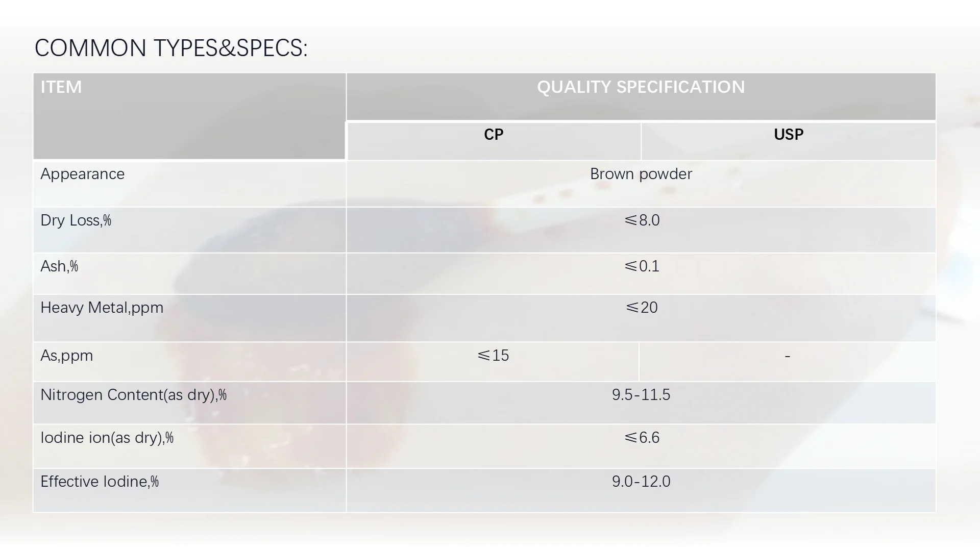This screenshot has height=551, width=980.
Task: Click the Appearance row label
Action: [x=82, y=174]
